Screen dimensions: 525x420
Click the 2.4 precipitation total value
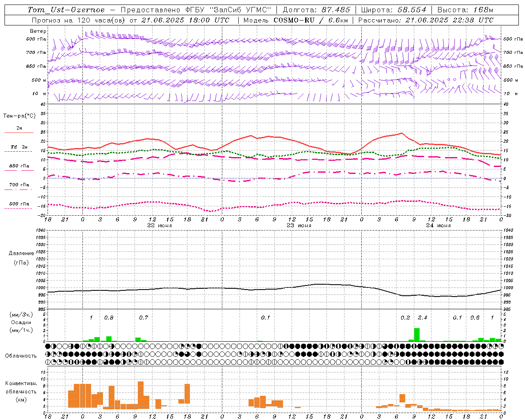[x=422, y=317]
